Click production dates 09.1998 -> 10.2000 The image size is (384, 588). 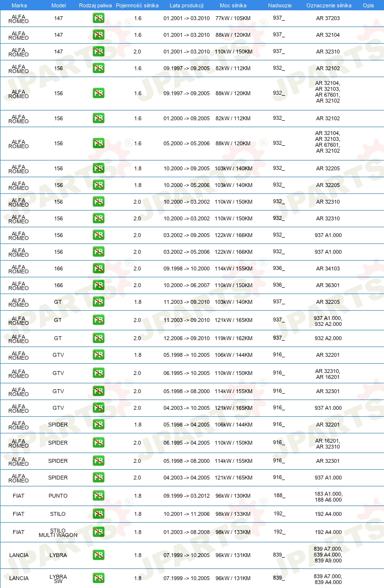tap(187, 268)
